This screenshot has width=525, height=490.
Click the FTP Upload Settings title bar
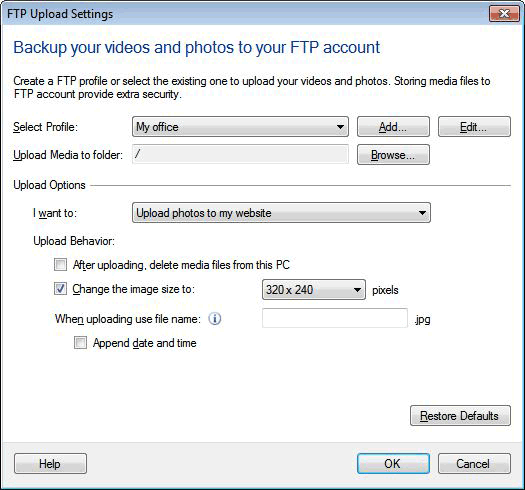(x=244, y=14)
